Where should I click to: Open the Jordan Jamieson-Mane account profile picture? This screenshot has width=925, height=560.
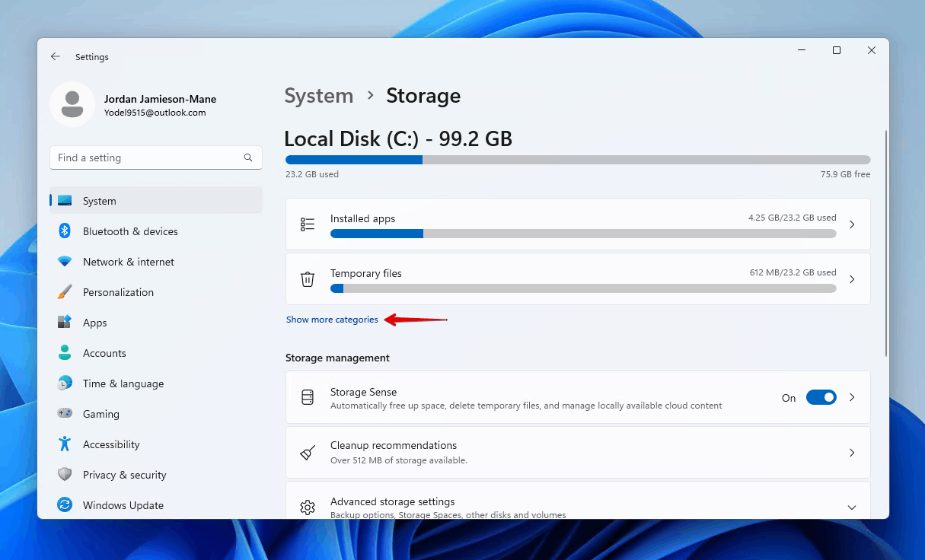pyautogui.click(x=72, y=104)
